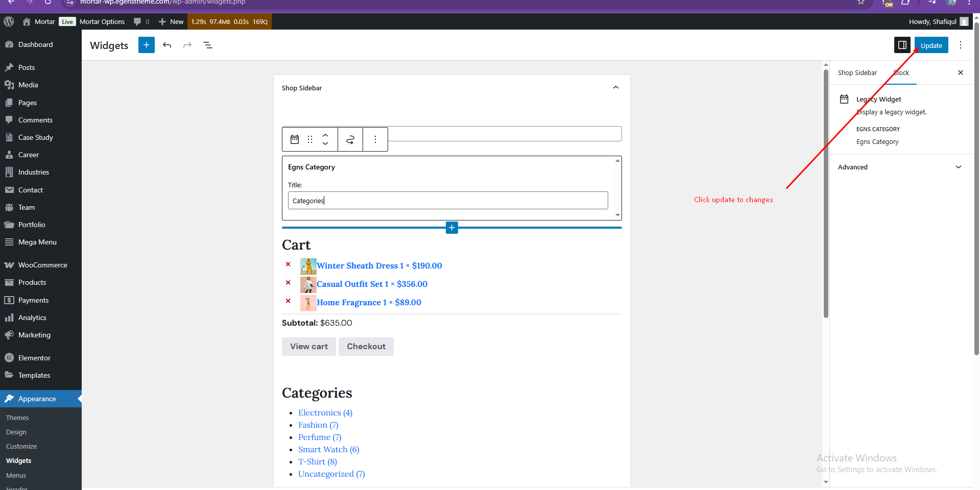Click the legacy widget calendar icon in block toolbar
The image size is (980, 490).
pyautogui.click(x=295, y=139)
